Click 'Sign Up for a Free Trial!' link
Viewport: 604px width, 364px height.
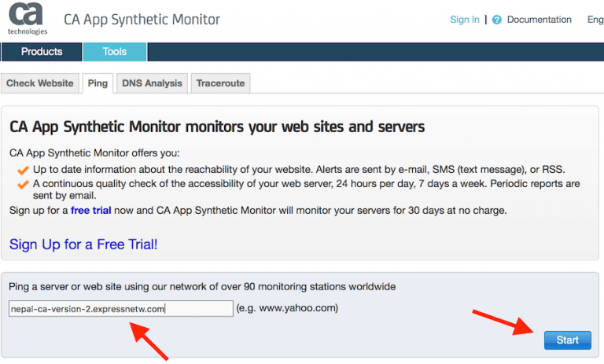pos(83,245)
